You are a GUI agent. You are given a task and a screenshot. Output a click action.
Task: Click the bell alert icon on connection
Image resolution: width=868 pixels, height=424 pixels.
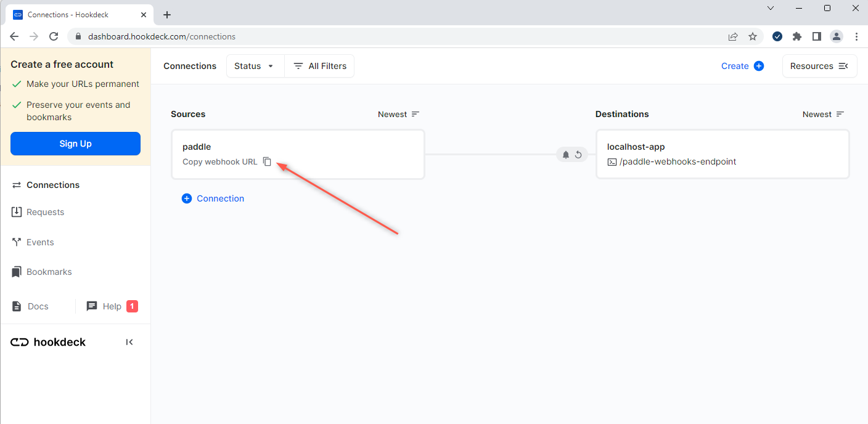[566, 155]
